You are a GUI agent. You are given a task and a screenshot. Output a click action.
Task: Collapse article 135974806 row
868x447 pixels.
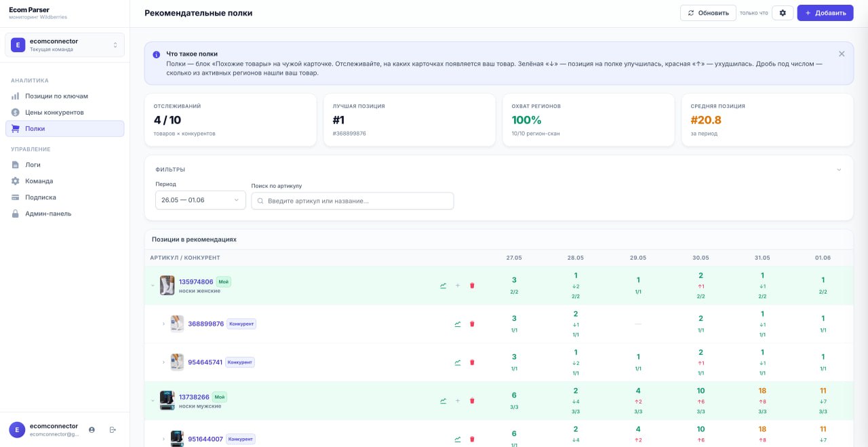coord(152,286)
